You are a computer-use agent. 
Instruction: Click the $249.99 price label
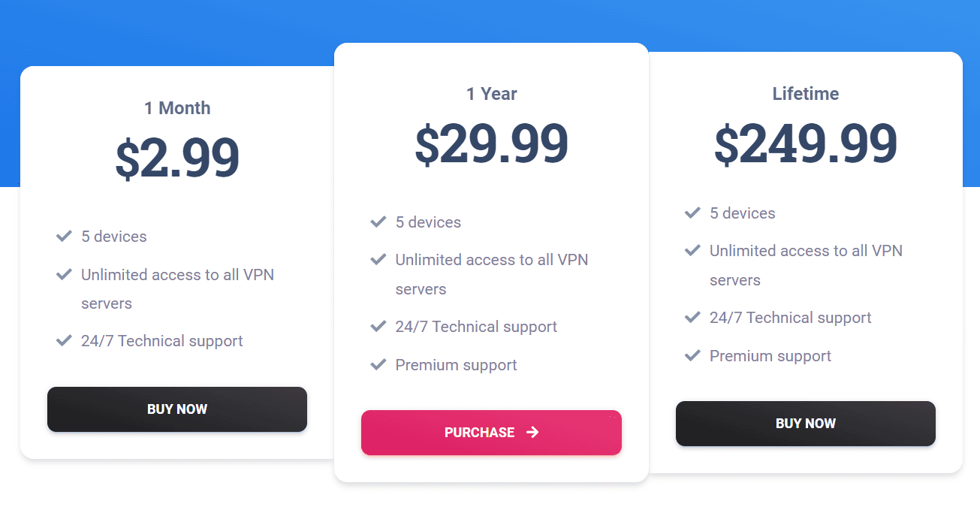[x=805, y=141]
